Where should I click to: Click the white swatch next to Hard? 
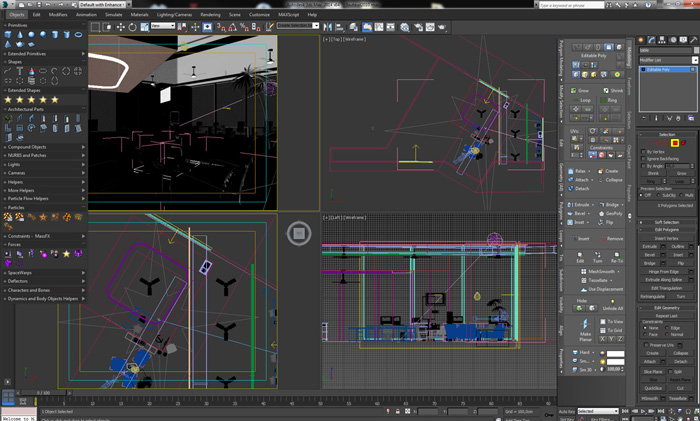pos(615,353)
